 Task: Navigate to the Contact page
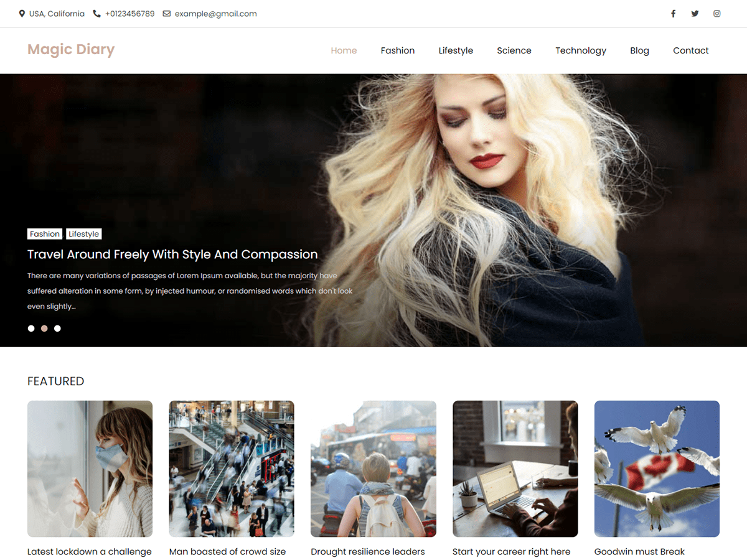690,50
